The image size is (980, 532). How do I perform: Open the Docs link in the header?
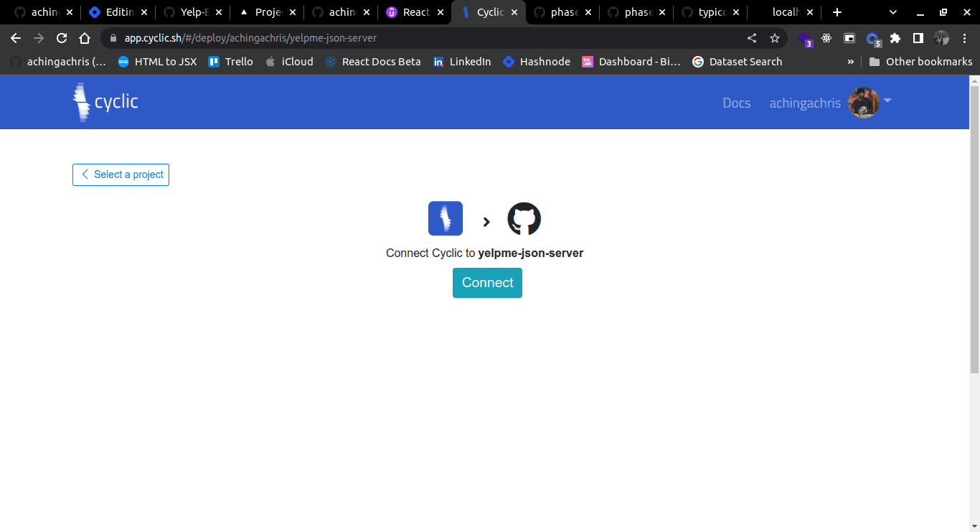coord(737,103)
